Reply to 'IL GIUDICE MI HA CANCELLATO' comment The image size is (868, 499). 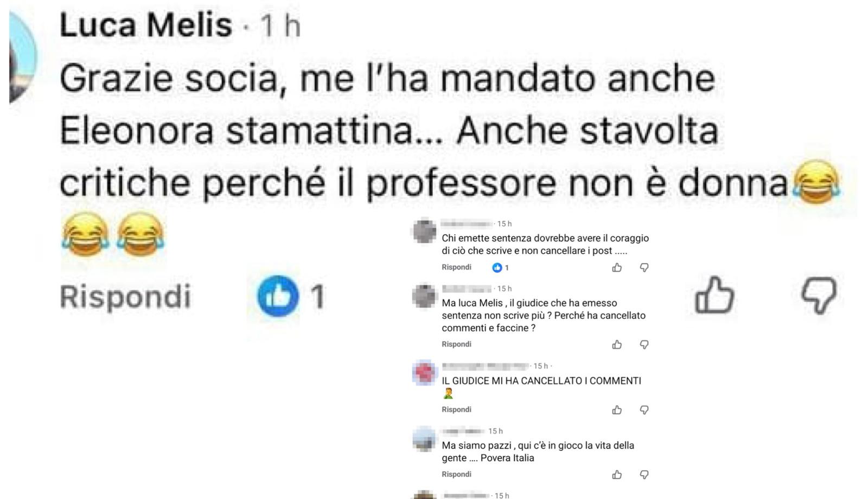[x=456, y=410]
